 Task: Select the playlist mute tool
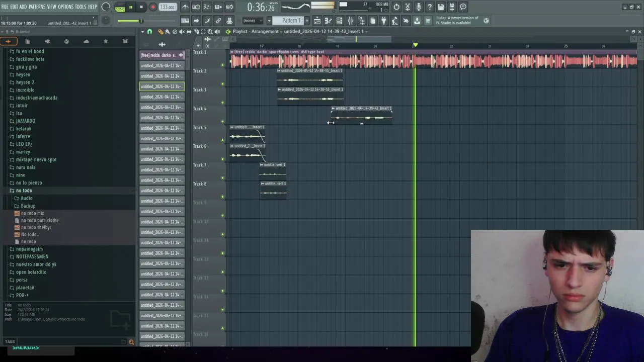click(x=182, y=32)
